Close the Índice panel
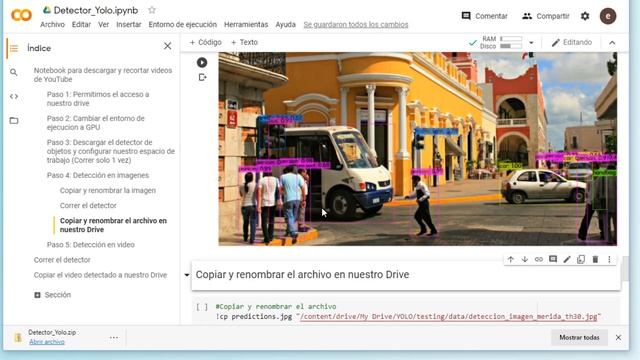The height and width of the screenshot is (360, 640). click(167, 46)
